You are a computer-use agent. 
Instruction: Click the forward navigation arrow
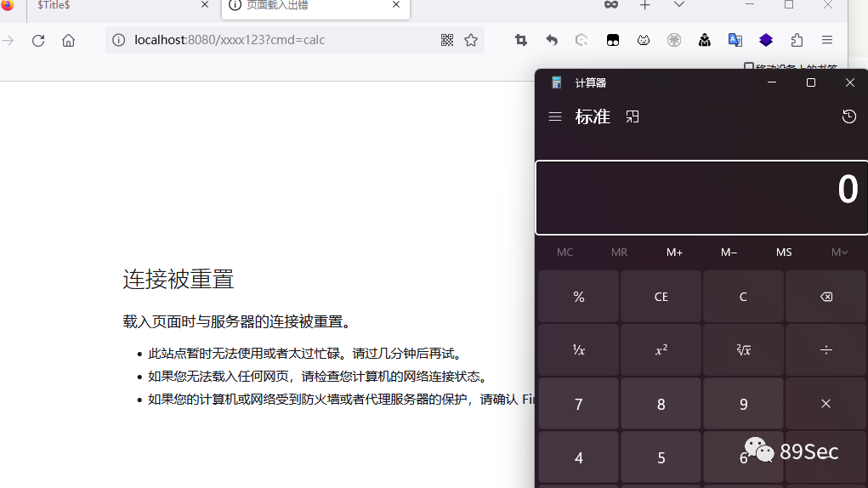tap(8, 41)
